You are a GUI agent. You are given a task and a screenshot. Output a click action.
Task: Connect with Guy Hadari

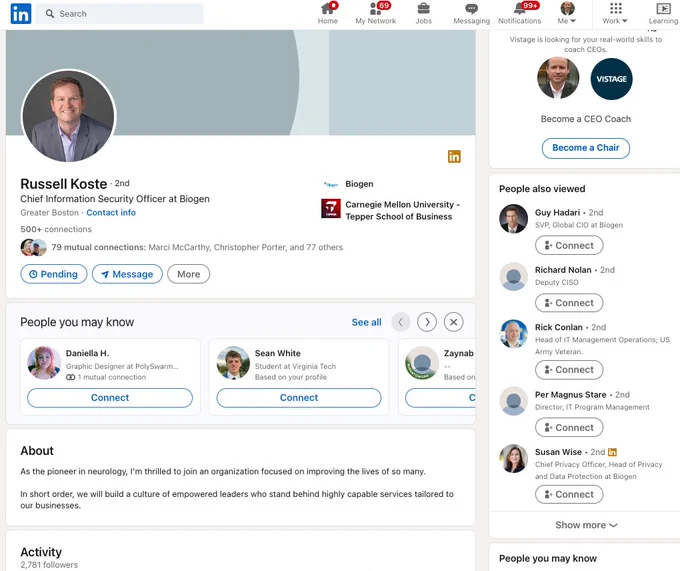coord(569,245)
